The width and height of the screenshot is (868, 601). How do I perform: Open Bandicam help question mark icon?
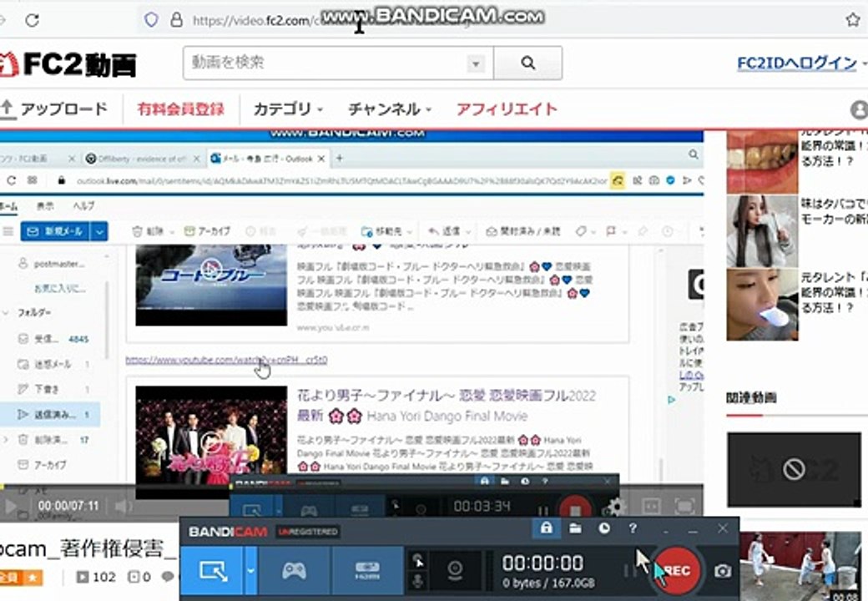[x=633, y=528]
